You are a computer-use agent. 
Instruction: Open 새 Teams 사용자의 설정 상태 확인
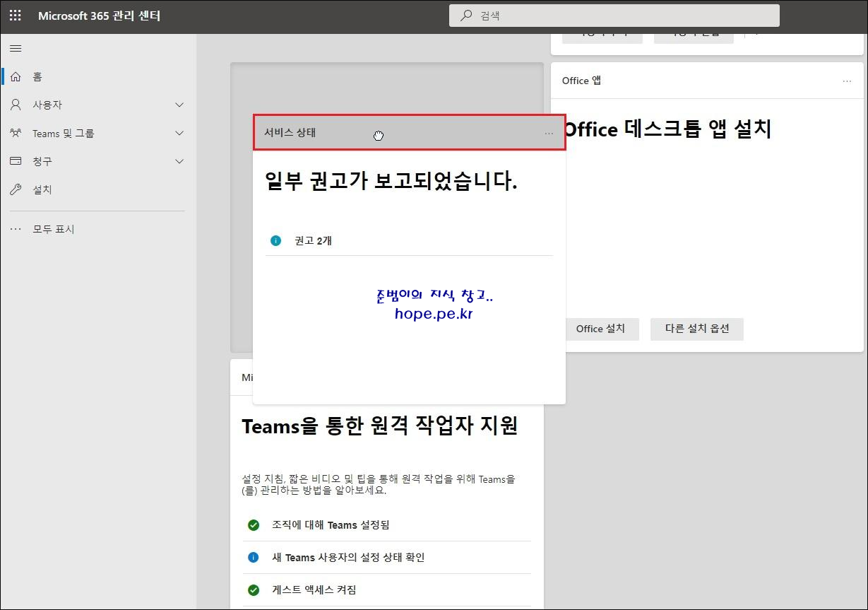click(x=386, y=558)
